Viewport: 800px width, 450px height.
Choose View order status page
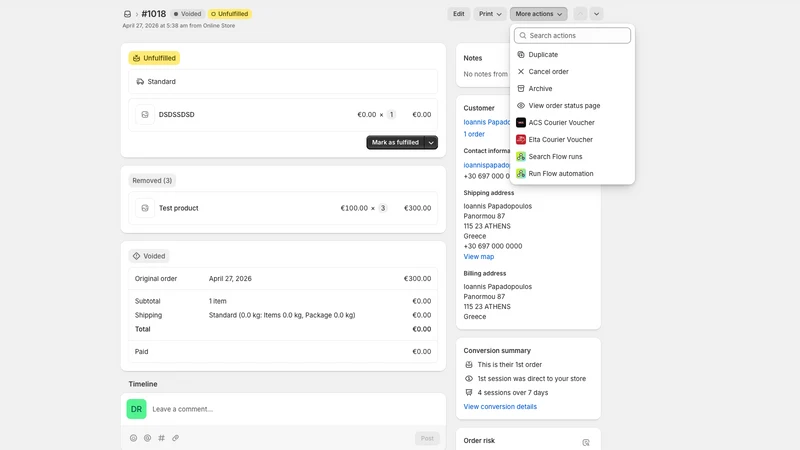click(x=572, y=106)
